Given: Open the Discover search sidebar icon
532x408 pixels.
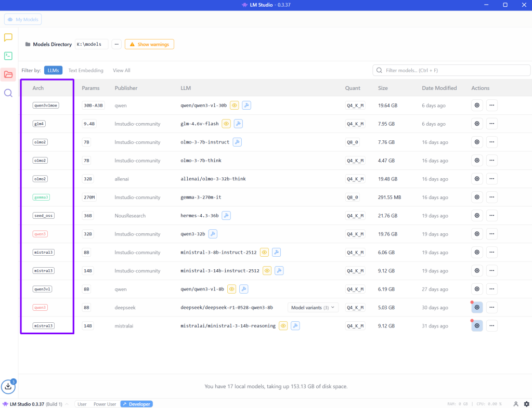Looking at the screenshot, I should click(x=8, y=93).
